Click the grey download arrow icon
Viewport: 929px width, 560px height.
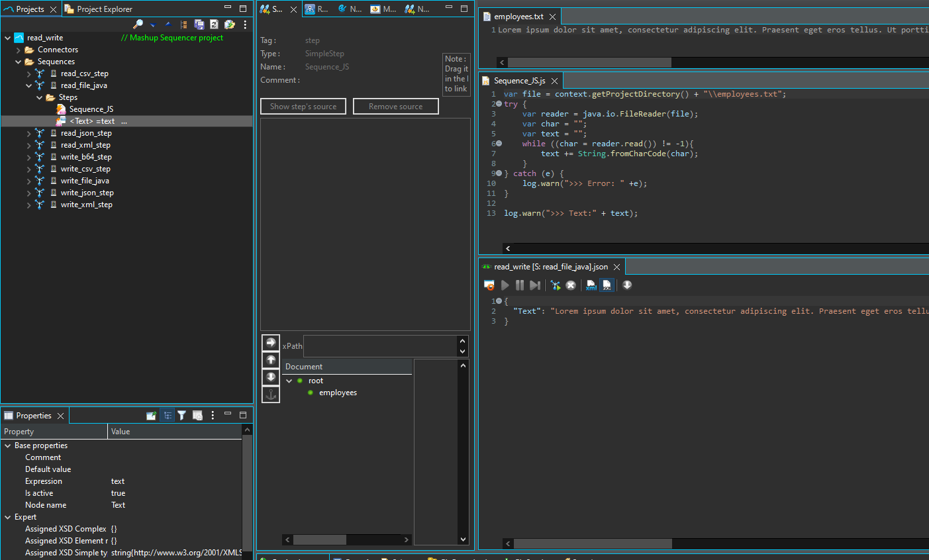[627, 285]
